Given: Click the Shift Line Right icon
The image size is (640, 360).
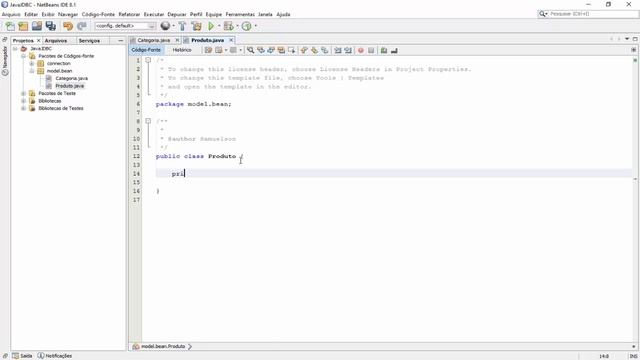Looking at the screenshot, I should point(348,50).
